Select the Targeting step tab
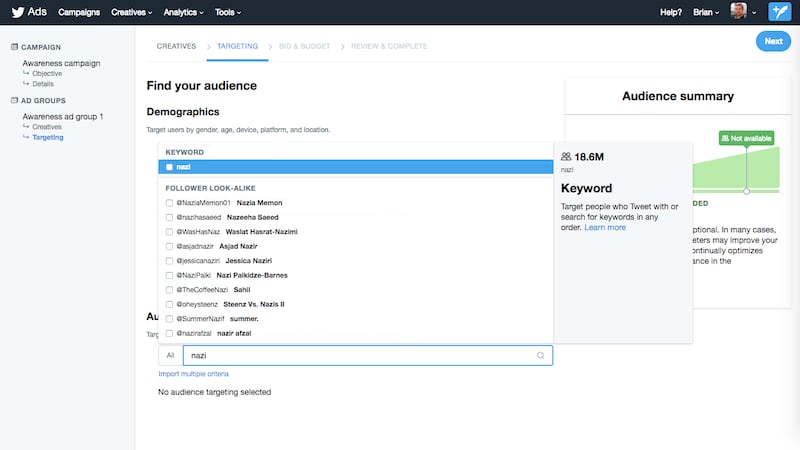Screen dimensions: 800x450 tap(237, 46)
